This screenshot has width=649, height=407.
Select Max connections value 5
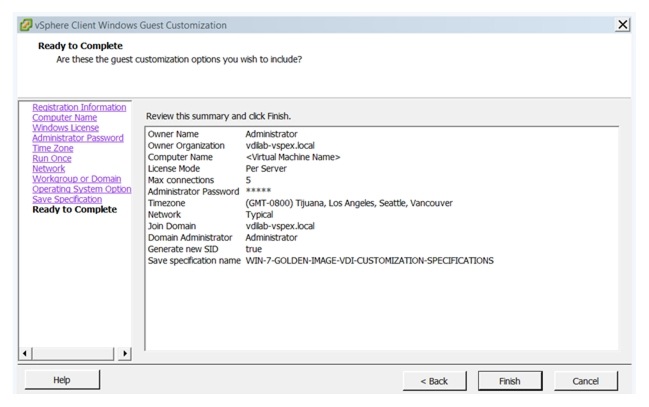[248, 180]
